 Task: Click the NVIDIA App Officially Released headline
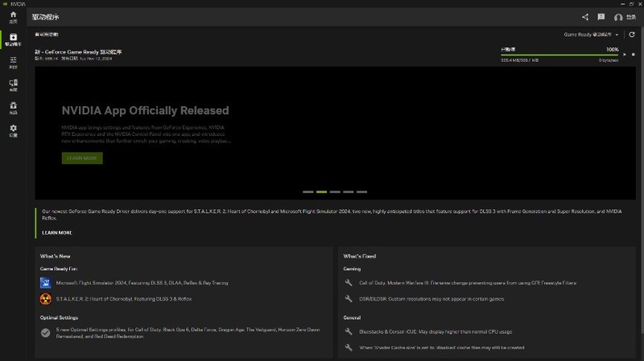pos(146,110)
